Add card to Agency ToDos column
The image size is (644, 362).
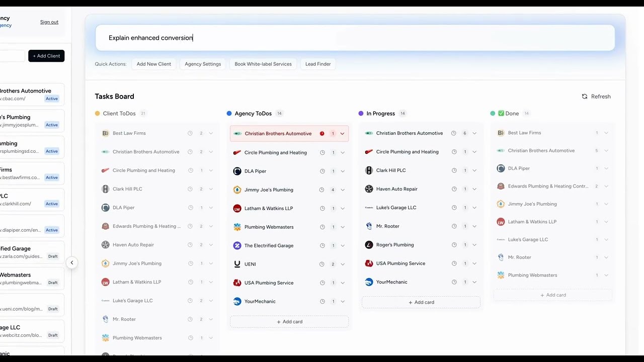289,322
